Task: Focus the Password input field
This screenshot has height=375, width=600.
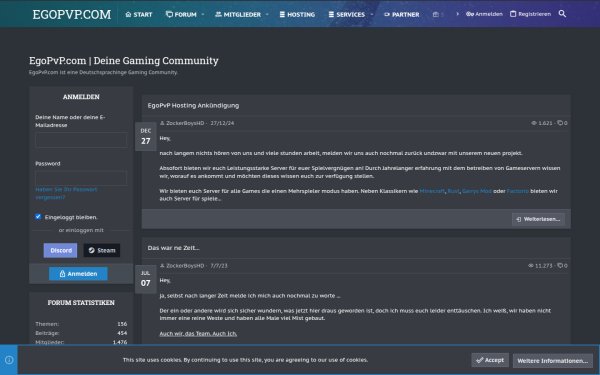Action: pos(81,178)
